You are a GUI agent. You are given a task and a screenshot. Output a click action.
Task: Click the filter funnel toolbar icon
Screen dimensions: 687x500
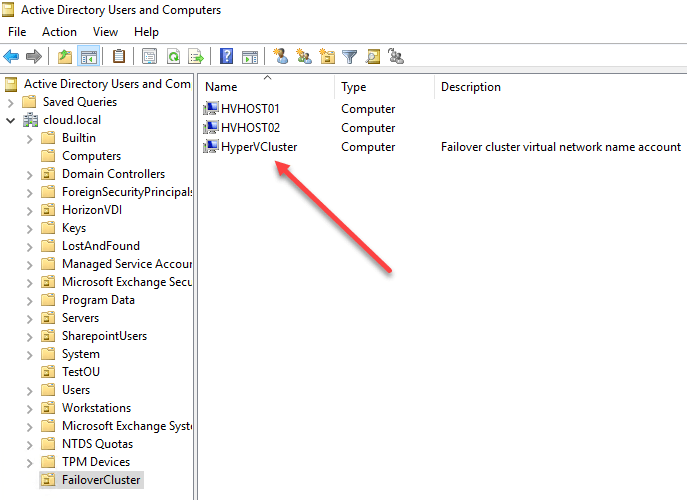coord(350,57)
